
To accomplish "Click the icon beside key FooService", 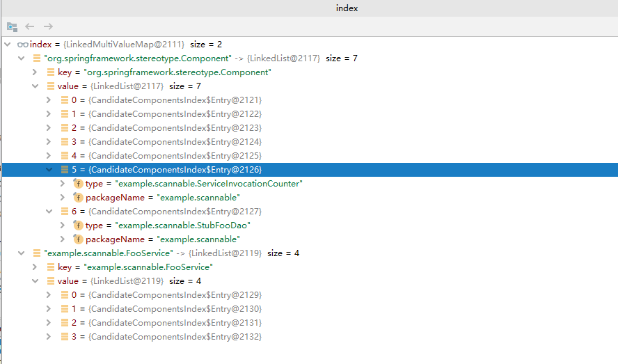I will (51, 267).
